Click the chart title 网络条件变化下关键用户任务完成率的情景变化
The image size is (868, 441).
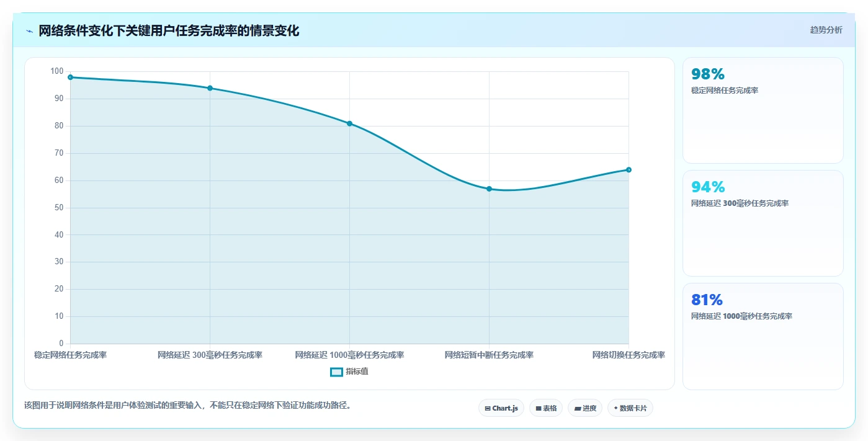[169, 31]
